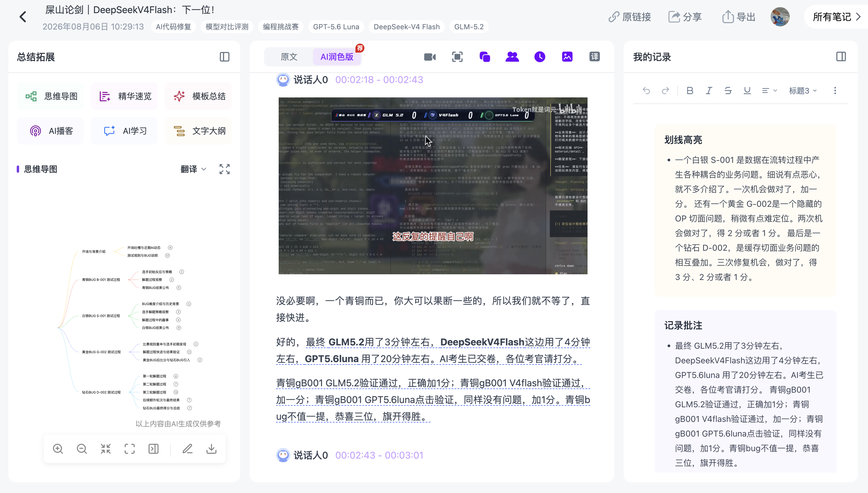Expand the 解题过程快进与结果验证 node count
The width and height of the screenshot is (868, 493).
(x=189, y=352)
